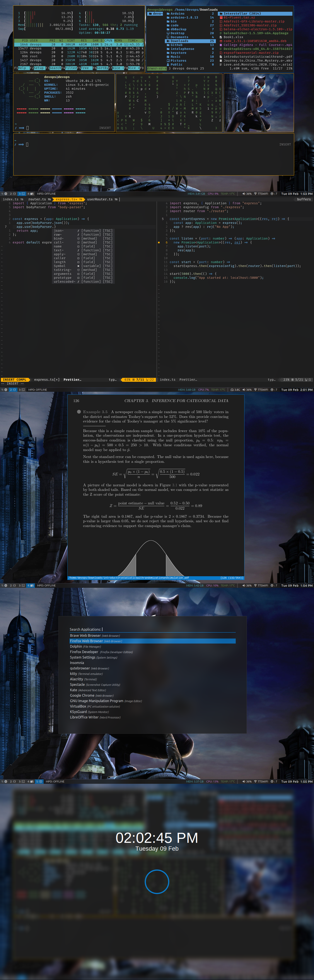Launch Insomnia from the launcher
This screenshot has width=314, height=980.
[152, 663]
